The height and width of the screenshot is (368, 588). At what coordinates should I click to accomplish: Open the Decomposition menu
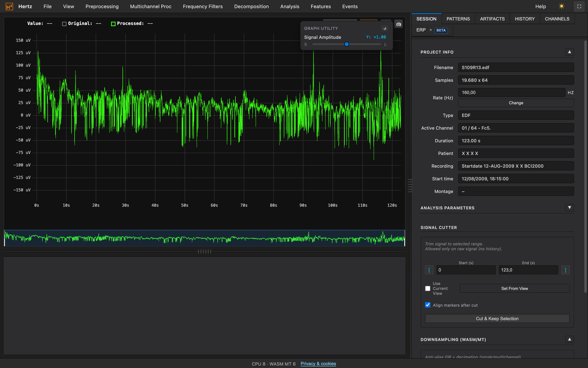point(252,7)
